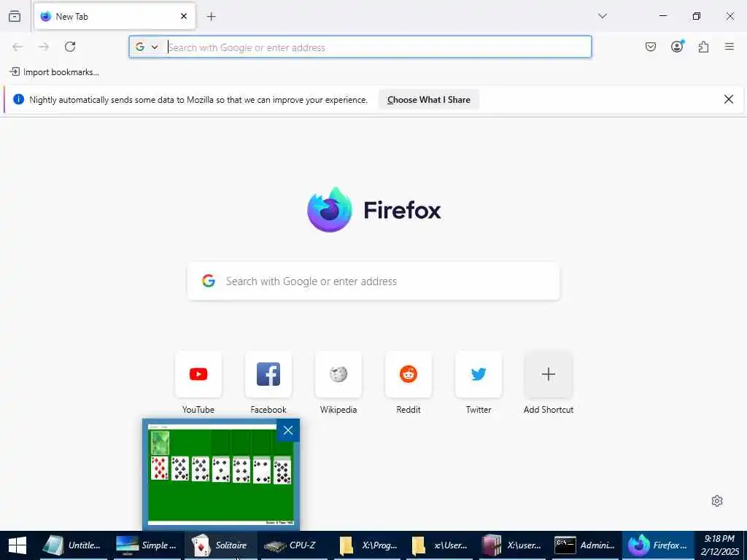Viewport: 747px width, 560px height.
Task: Click the taskbar clock showing 9:18 PM
Action: [x=720, y=545]
